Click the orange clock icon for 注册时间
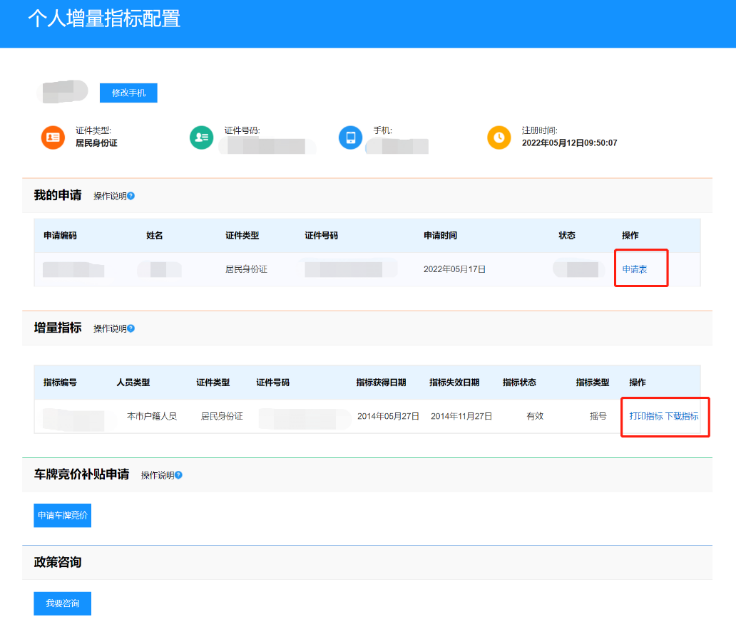The image size is (736, 630). point(499,137)
